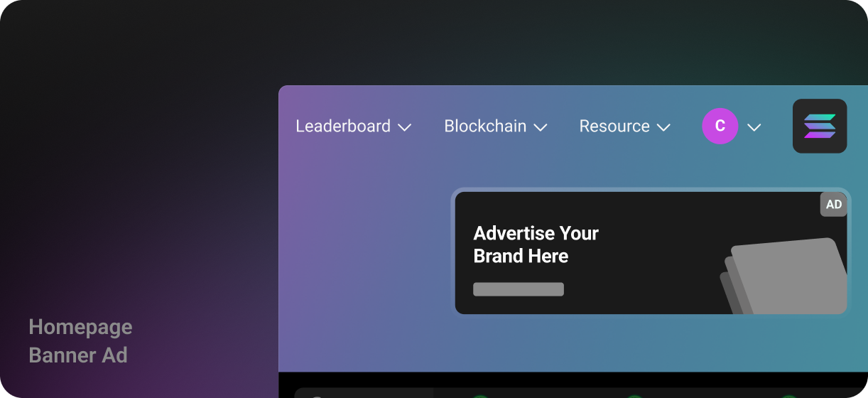Click the AD badge on the banner
The height and width of the screenshot is (398, 868).
(833, 205)
